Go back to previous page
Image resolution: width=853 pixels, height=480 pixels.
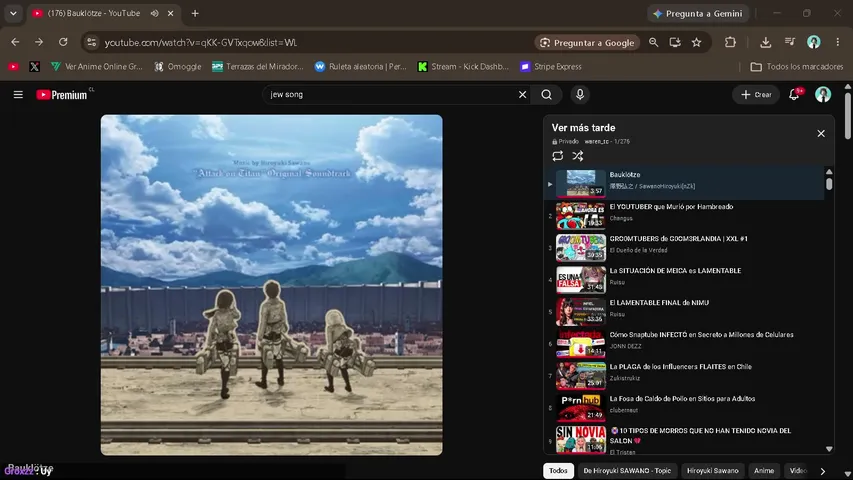click(x=15, y=42)
